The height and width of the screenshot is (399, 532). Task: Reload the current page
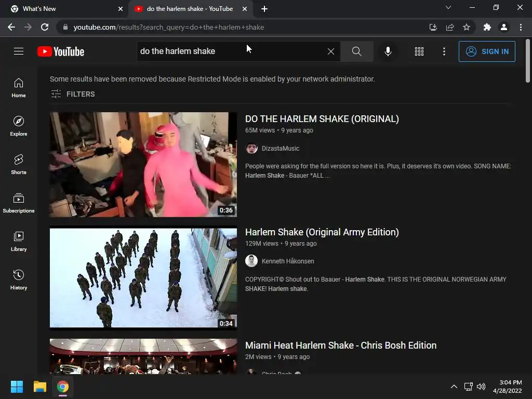[x=45, y=27]
